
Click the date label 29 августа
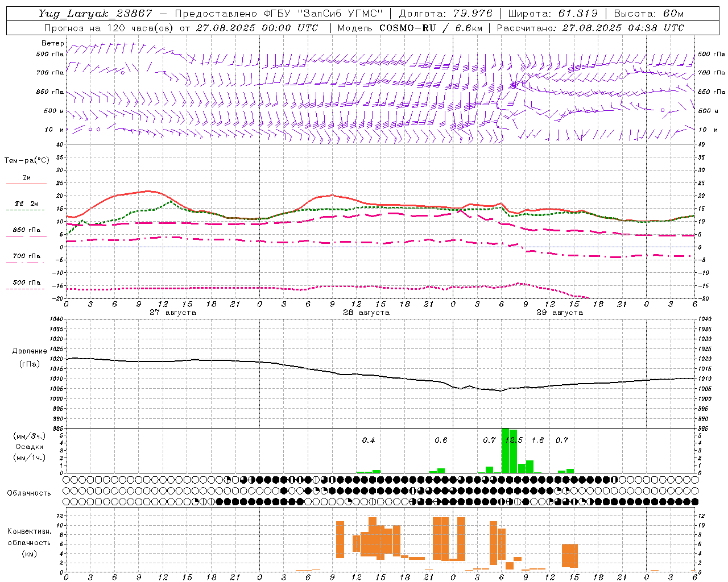[560, 313]
